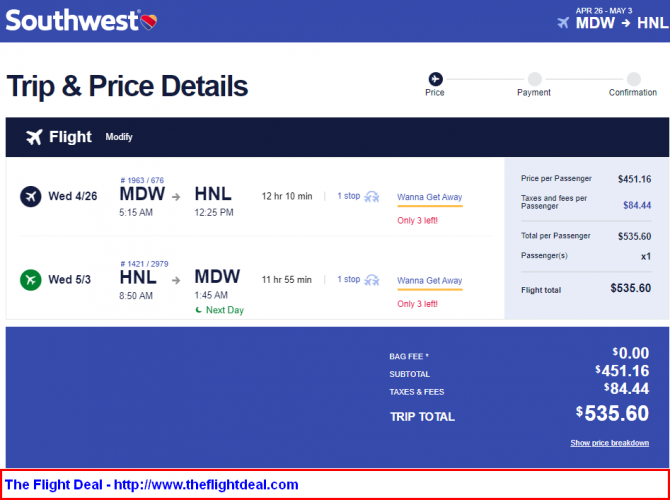The height and width of the screenshot is (500, 670).
Task: Click the 12 hr 10 min duration
Action: 287,197
